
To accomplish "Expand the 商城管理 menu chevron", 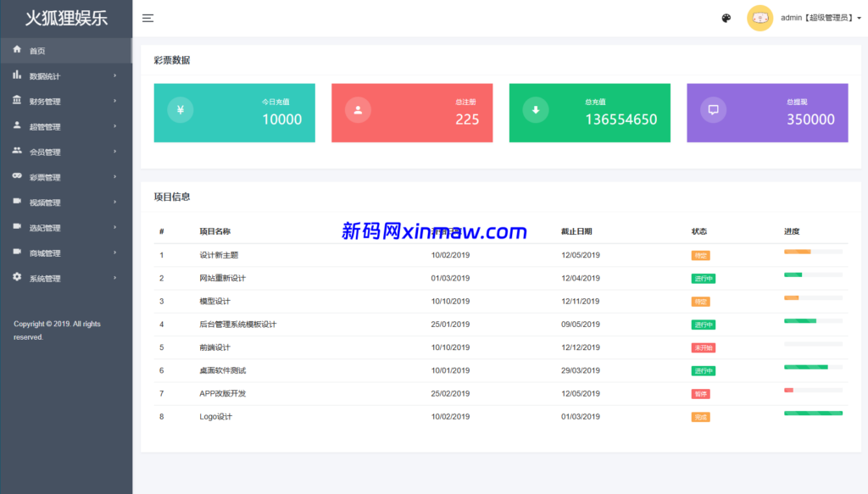I will click(x=115, y=253).
